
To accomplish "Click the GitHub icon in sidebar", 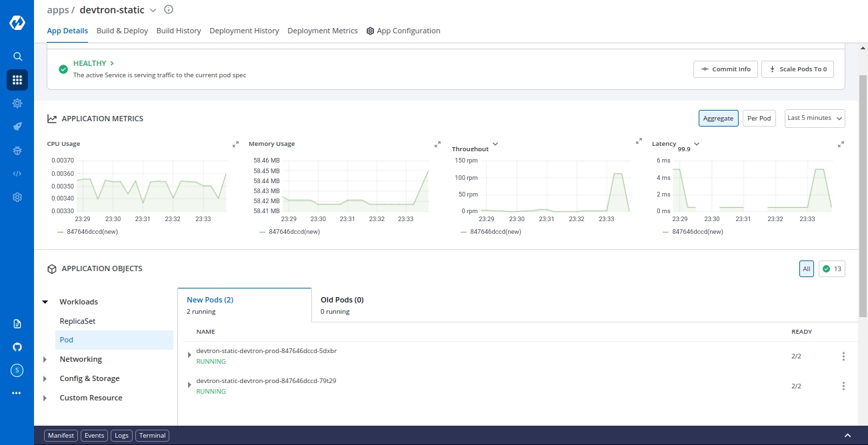I will pos(17,347).
